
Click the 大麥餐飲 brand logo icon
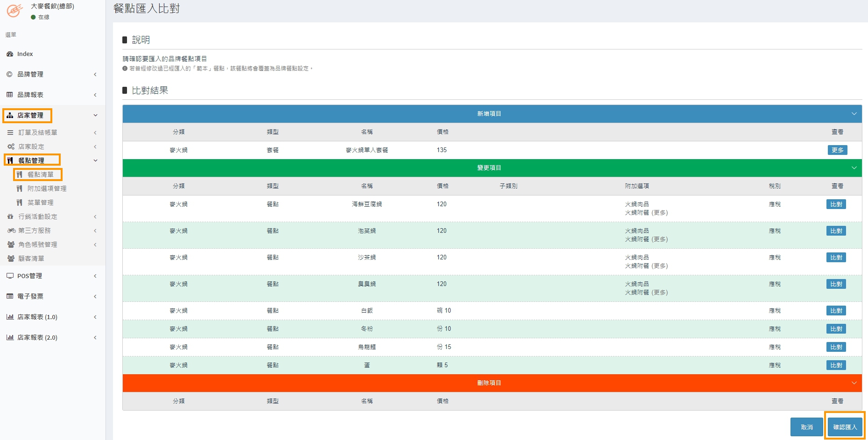(x=14, y=10)
